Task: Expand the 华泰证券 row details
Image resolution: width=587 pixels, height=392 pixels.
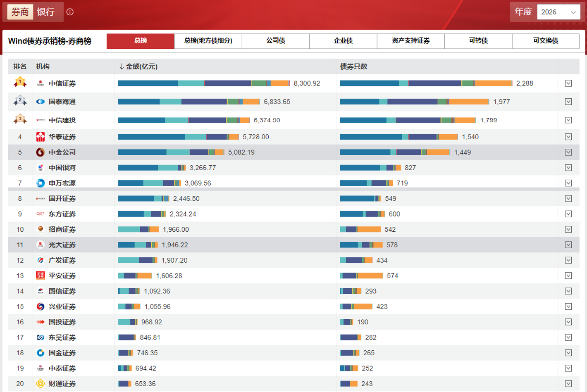Action: click(x=568, y=137)
